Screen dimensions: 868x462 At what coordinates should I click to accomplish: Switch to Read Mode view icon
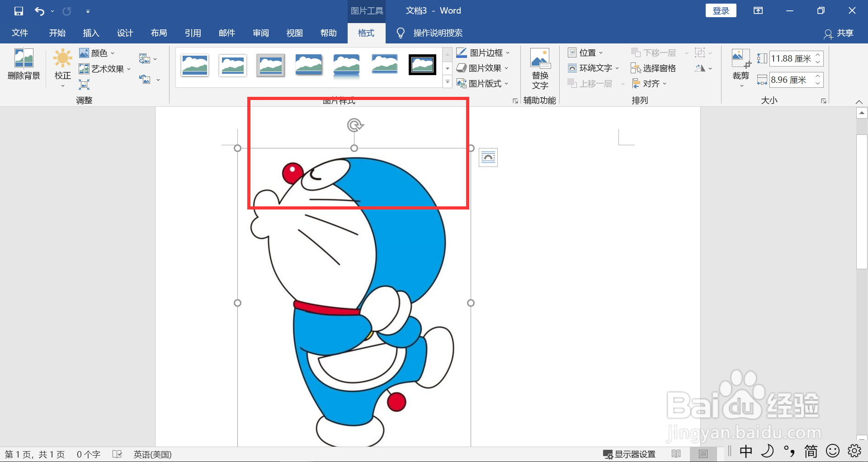point(676,454)
